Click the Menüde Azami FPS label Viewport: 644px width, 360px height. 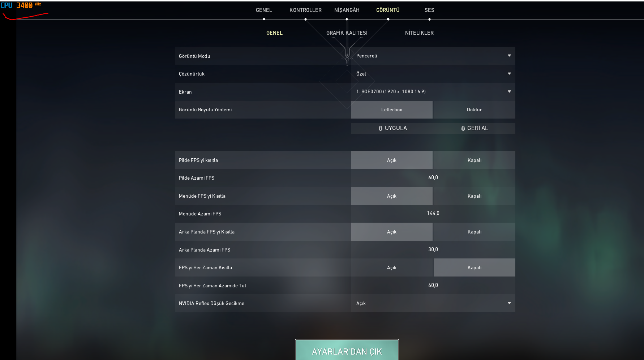(x=200, y=214)
